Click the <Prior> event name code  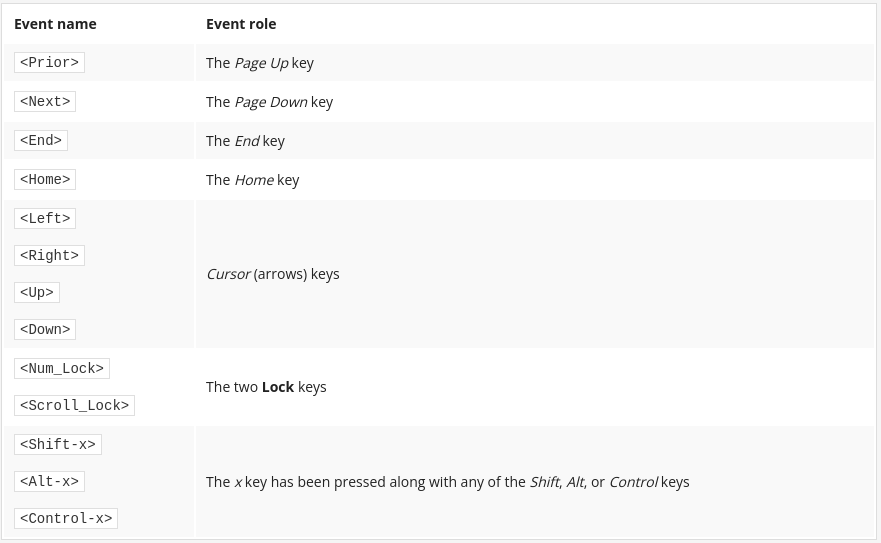coord(49,62)
